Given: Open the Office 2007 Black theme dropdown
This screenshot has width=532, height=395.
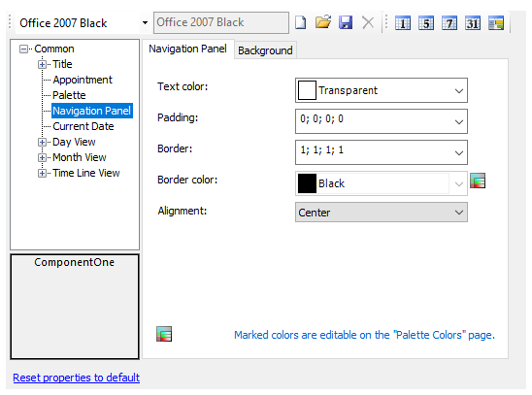Looking at the screenshot, I should (145, 23).
